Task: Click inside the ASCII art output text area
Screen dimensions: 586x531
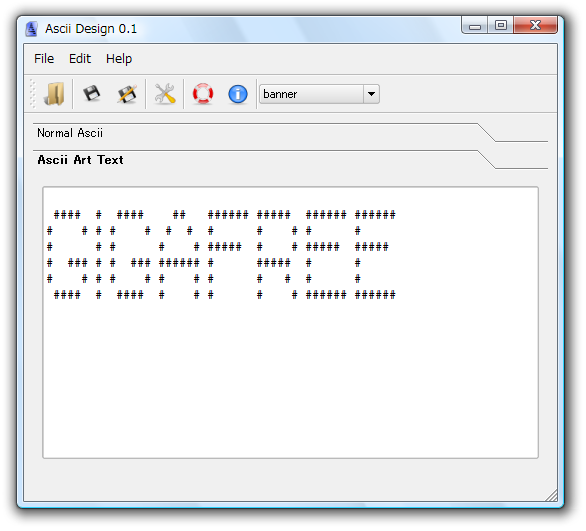Action: pos(290,322)
